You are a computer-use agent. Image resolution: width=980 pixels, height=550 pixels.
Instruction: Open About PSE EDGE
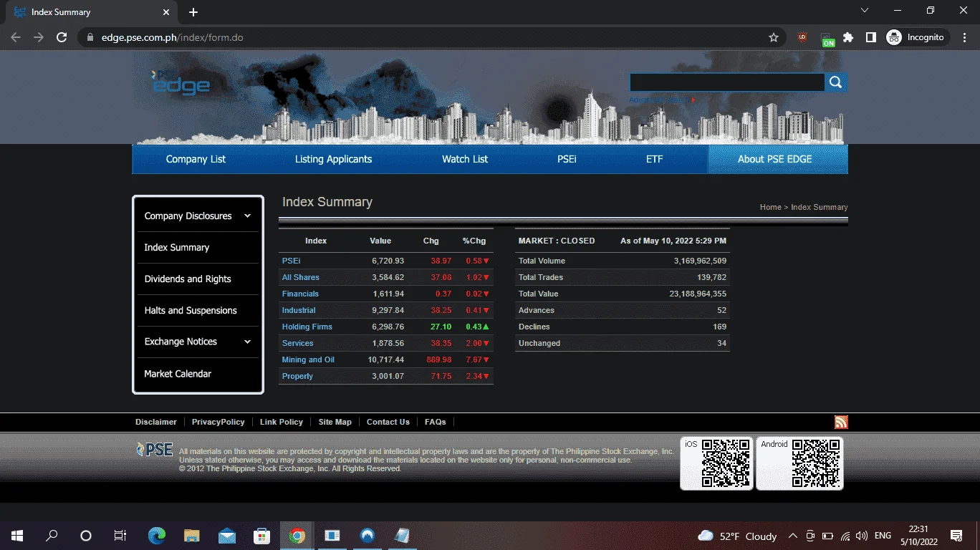[775, 159]
